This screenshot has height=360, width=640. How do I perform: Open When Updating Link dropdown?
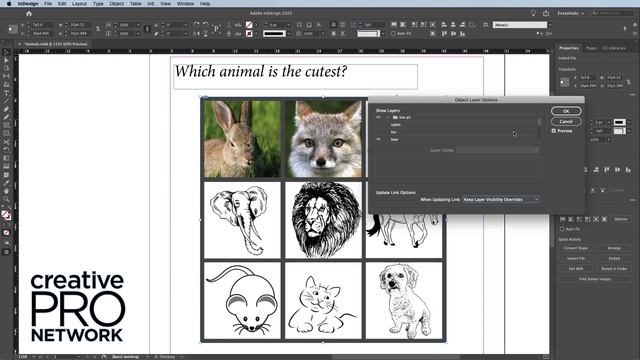coord(501,200)
